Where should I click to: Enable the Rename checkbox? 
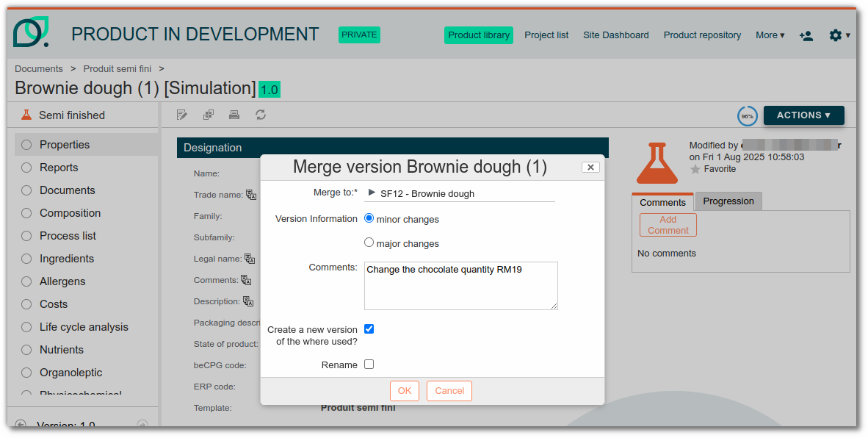(369, 364)
